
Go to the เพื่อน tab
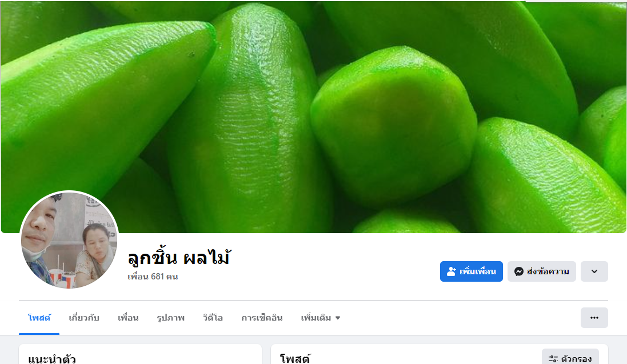point(128,318)
